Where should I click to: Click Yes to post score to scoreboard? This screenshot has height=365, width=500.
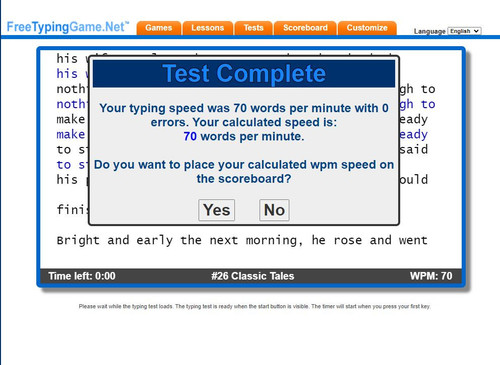[x=217, y=210]
